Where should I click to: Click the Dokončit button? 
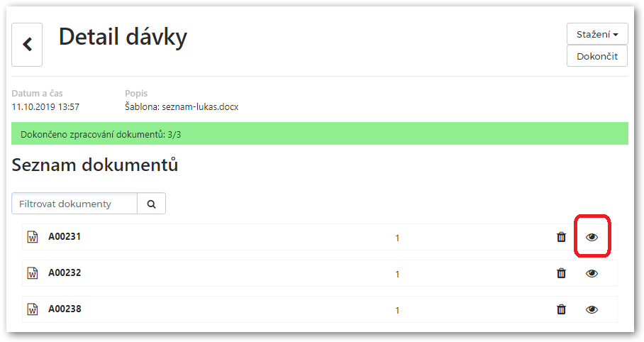point(597,56)
